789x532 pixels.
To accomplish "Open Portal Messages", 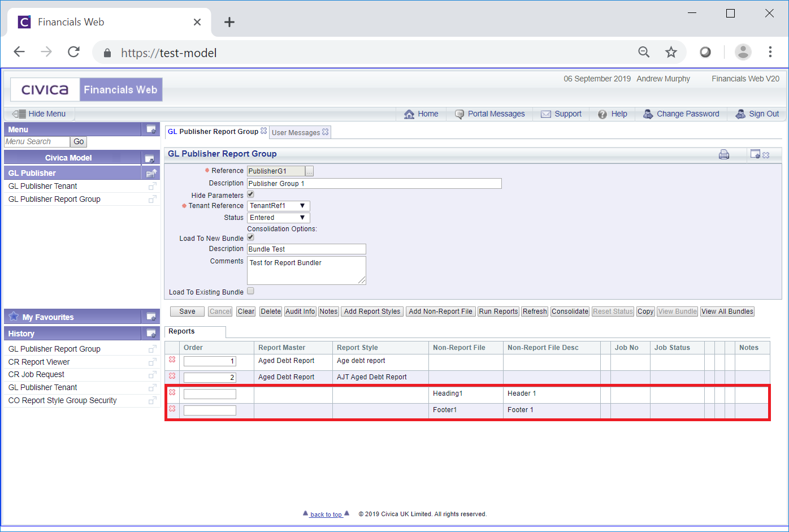I will (x=490, y=114).
